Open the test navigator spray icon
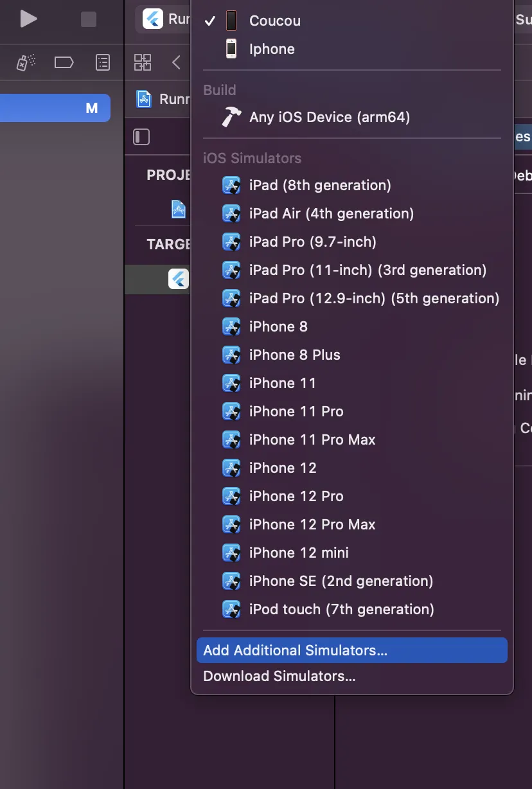Screen dimensions: 532x789 (x=25, y=62)
